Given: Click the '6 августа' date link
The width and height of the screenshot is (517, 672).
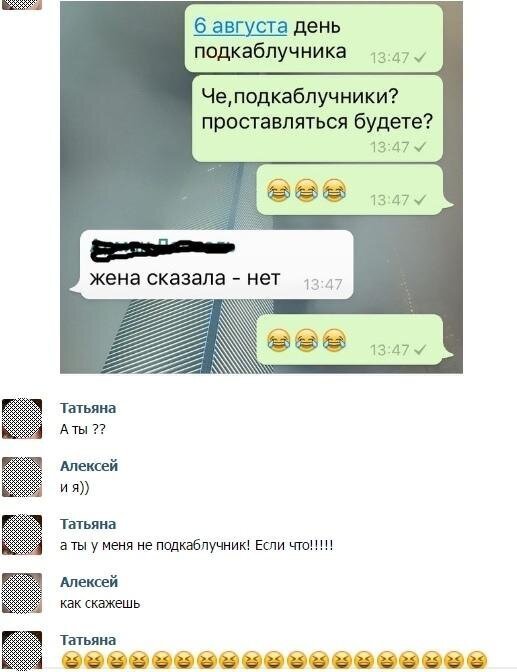Looking at the screenshot, I should click(240, 26).
